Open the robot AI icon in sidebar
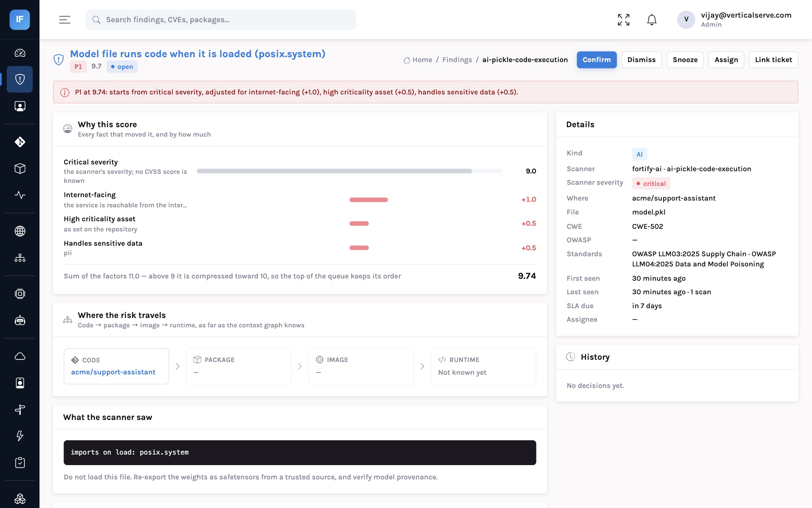This screenshot has height=508, width=812. 20,320
